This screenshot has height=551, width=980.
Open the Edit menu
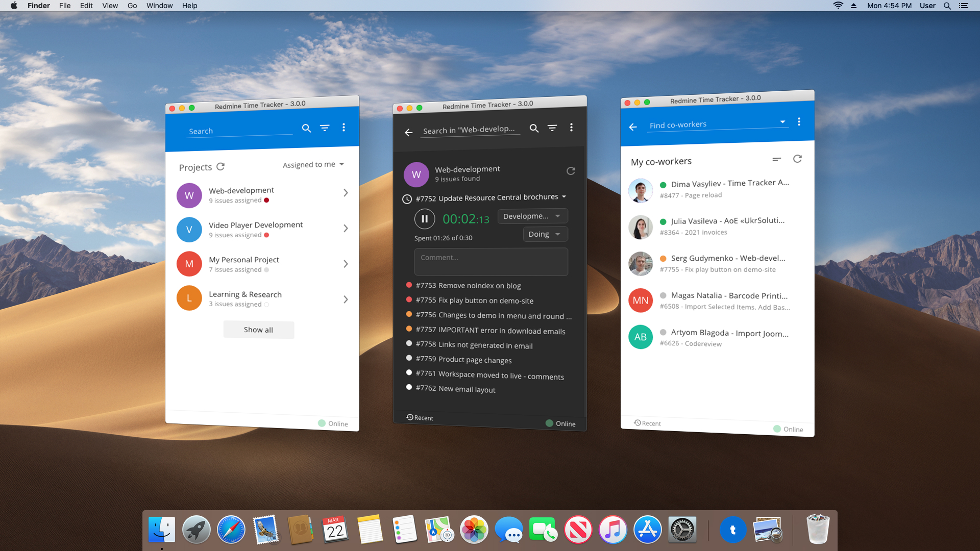[x=86, y=6]
